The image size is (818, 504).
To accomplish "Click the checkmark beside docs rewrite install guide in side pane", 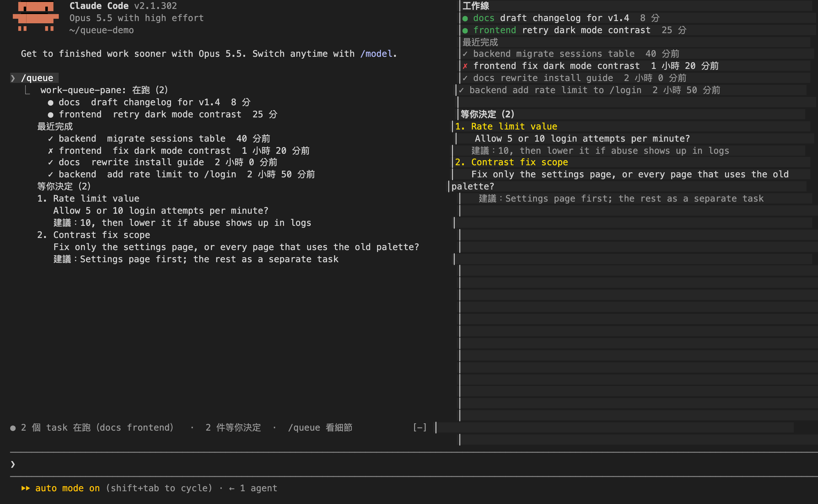I will coord(465,78).
